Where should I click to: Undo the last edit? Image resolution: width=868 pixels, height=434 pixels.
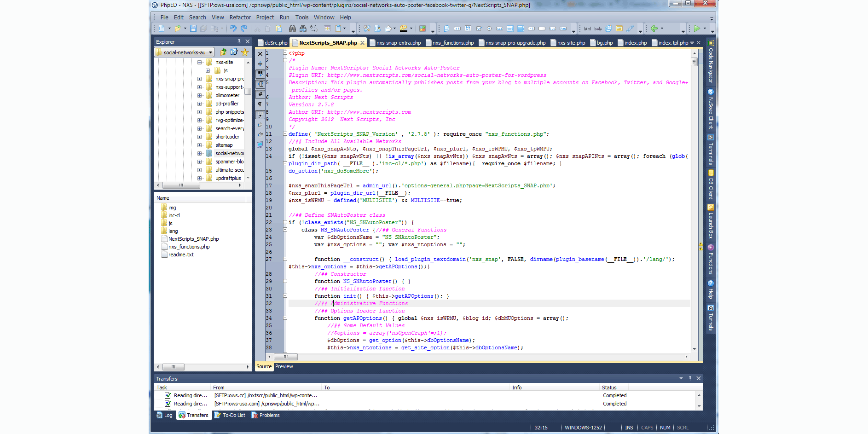point(233,29)
